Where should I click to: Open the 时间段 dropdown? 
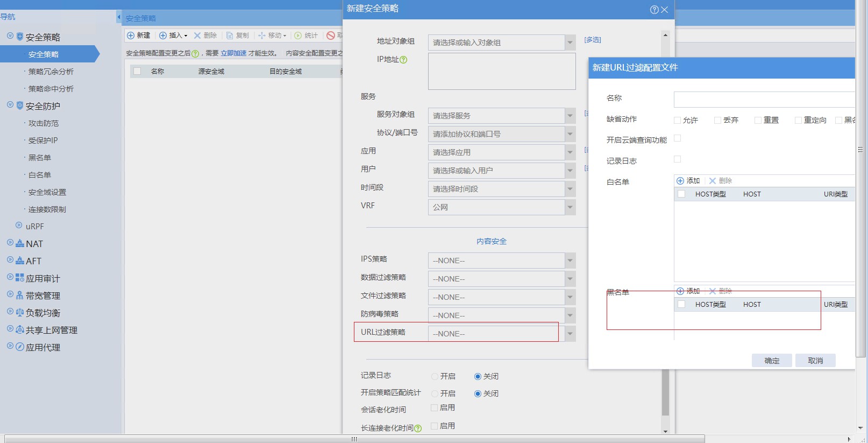click(570, 189)
